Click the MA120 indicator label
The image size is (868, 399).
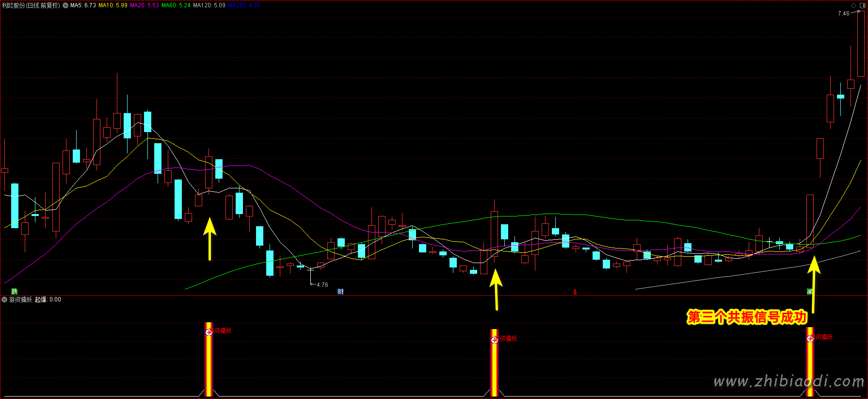click(209, 5)
